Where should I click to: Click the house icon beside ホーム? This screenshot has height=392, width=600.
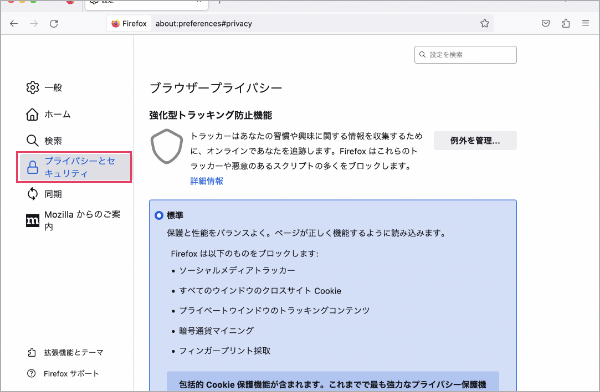click(x=32, y=114)
